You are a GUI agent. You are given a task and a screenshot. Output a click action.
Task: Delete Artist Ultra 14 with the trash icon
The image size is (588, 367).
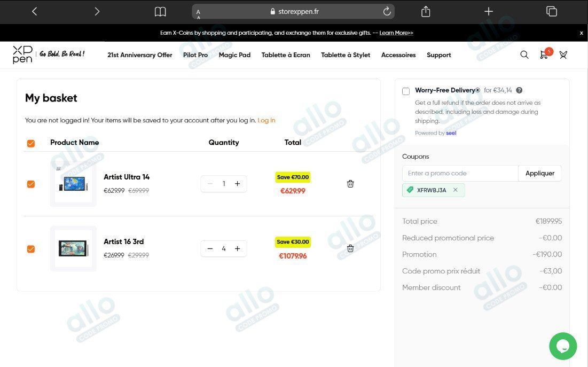350,184
